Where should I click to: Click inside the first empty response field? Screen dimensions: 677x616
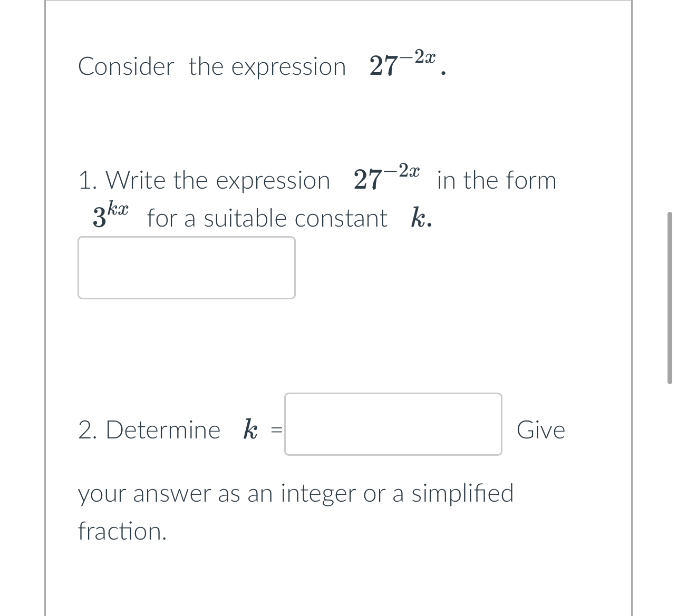click(186, 268)
